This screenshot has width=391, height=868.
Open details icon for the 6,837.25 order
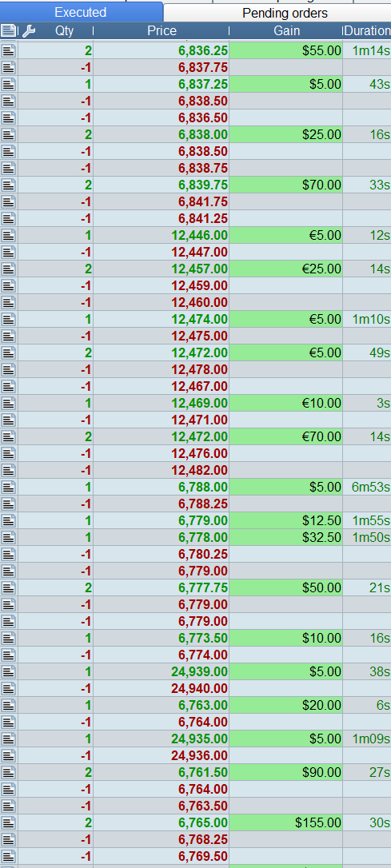(8, 84)
